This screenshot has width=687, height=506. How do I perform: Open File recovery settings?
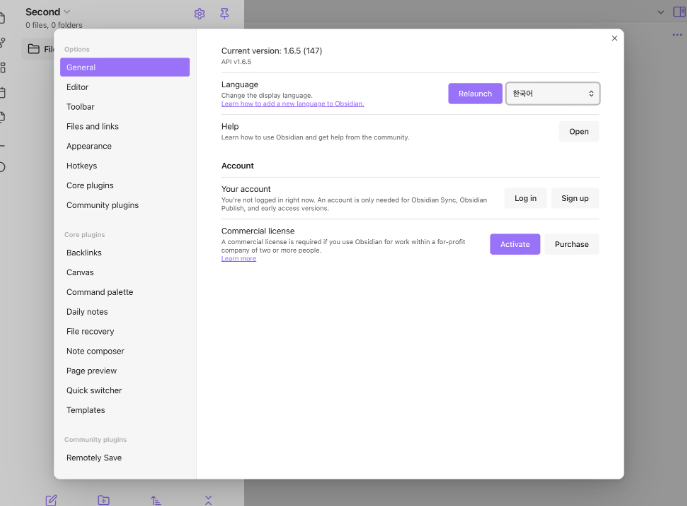(x=125, y=331)
